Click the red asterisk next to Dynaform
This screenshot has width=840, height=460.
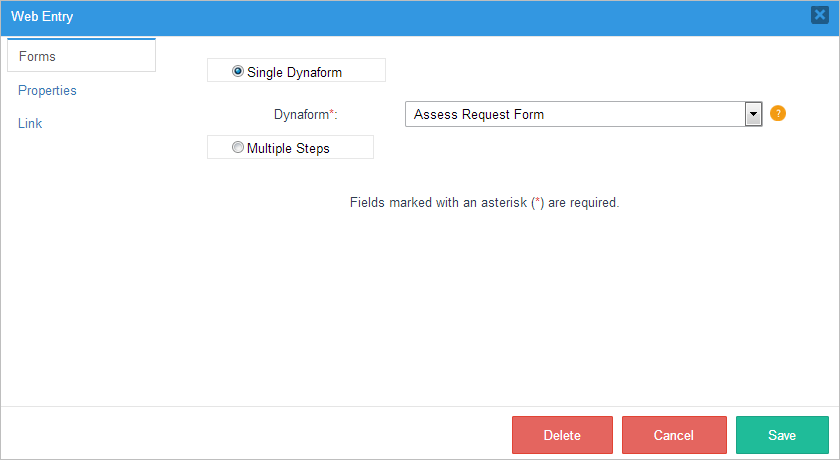(332, 112)
